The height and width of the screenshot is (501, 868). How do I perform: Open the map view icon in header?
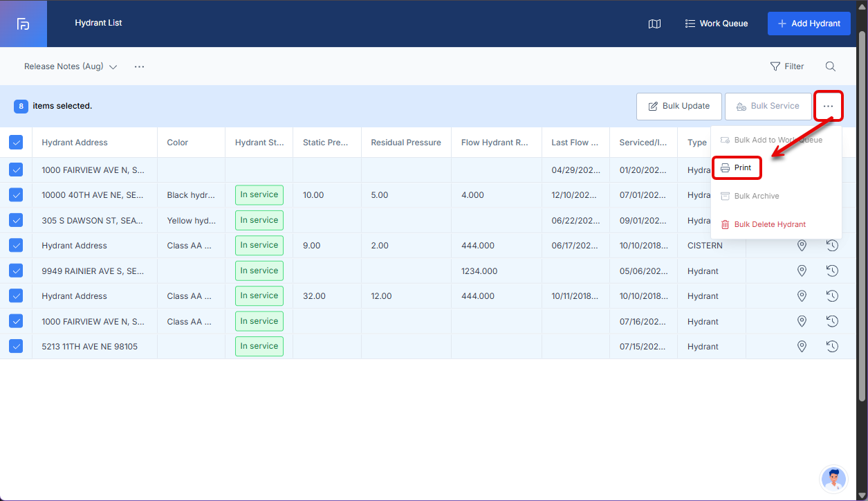tap(654, 24)
